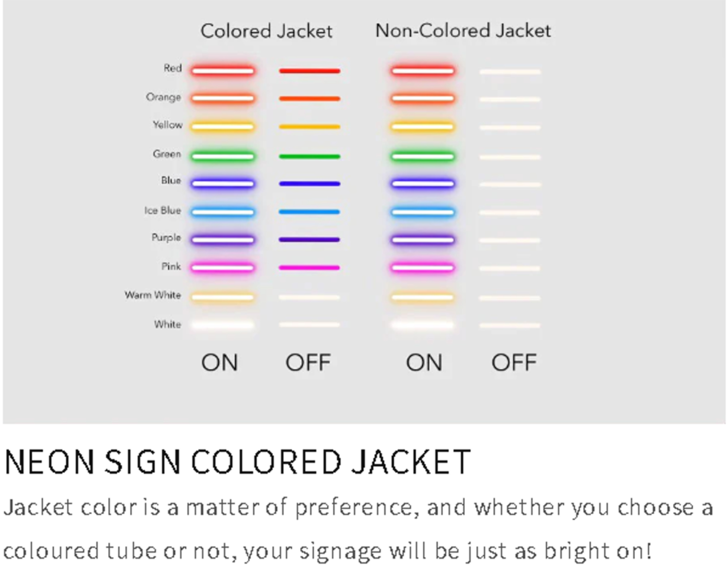
Task: Click the "Colored Jacket" column heading
Action: pyautogui.click(x=267, y=31)
